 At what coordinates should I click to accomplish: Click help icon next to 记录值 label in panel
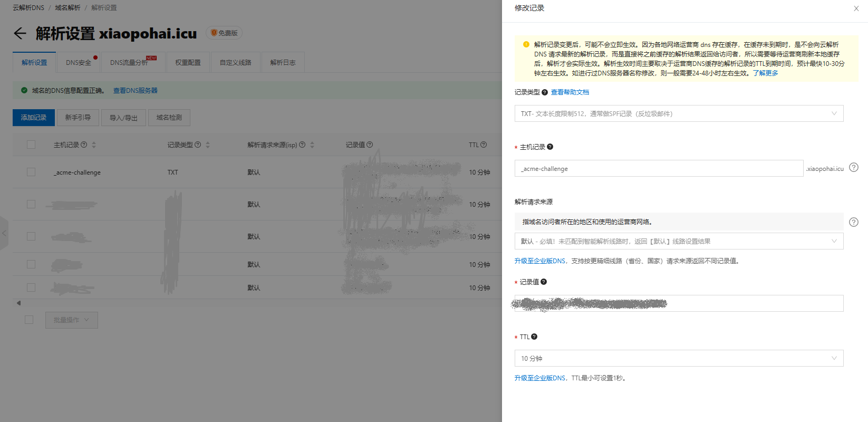pos(544,282)
